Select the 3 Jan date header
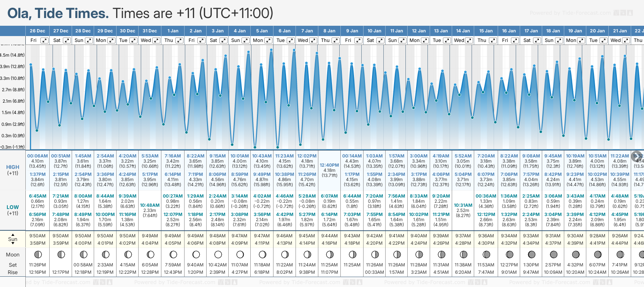The width and height of the screenshot is (644, 287). point(218,31)
